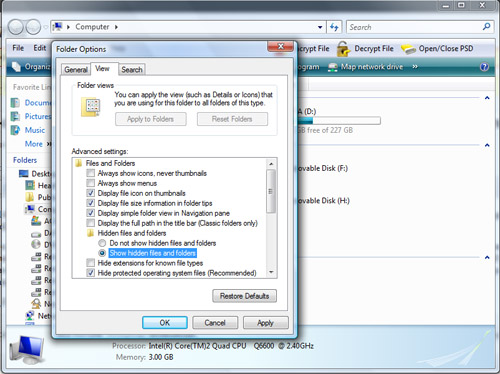Click the Advanced settings scroll up arrow
The image size is (500, 374).
[x=271, y=164]
